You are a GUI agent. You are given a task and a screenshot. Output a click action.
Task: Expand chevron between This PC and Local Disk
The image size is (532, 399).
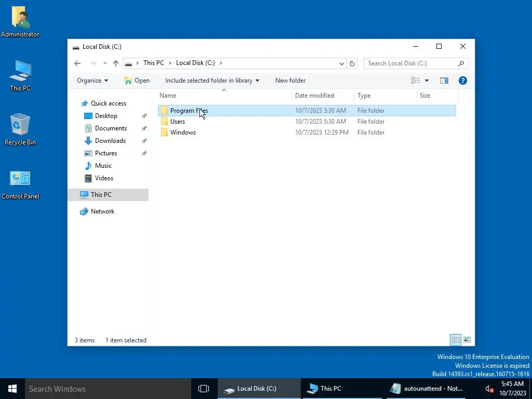click(170, 63)
